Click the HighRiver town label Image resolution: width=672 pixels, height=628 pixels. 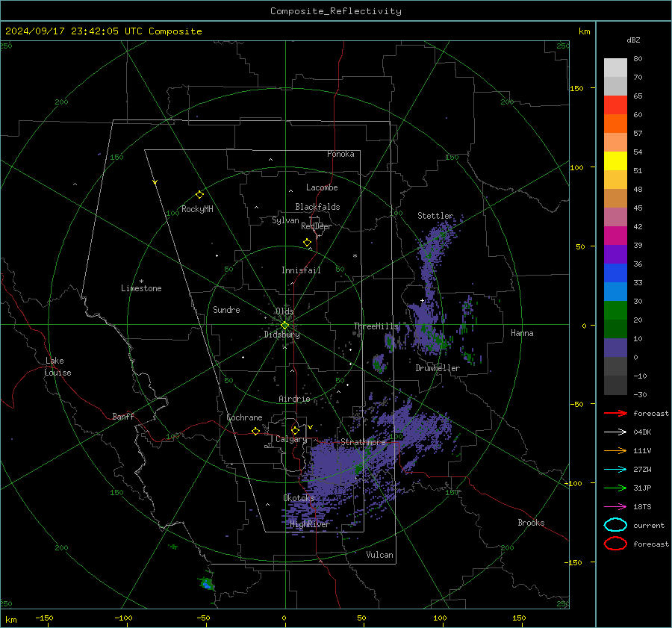click(x=309, y=524)
